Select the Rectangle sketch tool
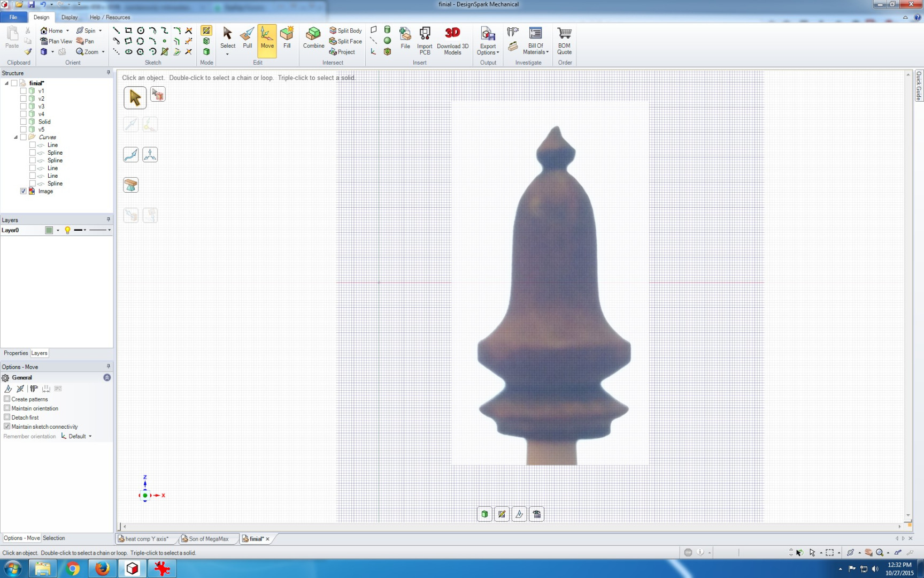924x578 pixels. [128, 31]
